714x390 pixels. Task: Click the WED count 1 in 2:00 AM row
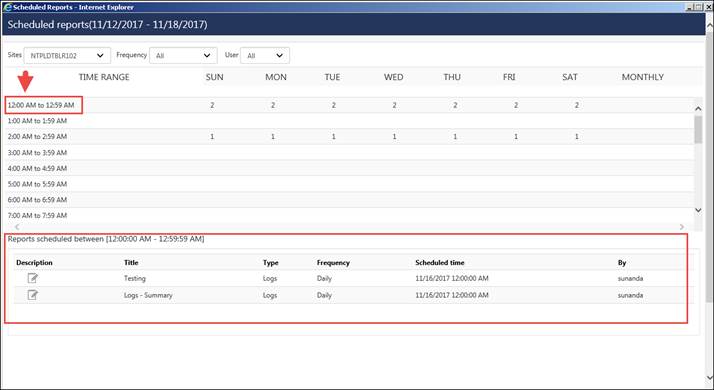(x=394, y=137)
